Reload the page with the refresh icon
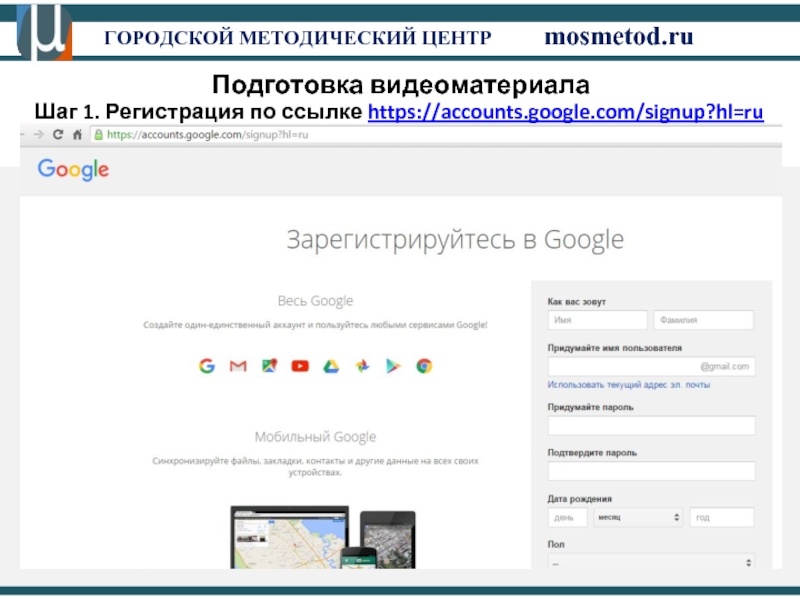This screenshot has width=800, height=600. (x=58, y=134)
